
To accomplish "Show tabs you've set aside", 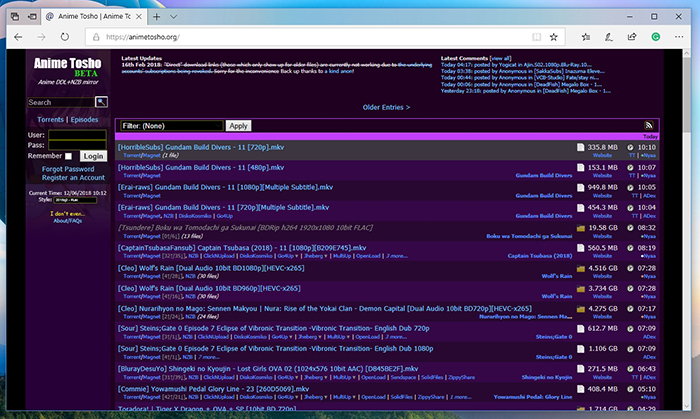I will tap(15, 17).
